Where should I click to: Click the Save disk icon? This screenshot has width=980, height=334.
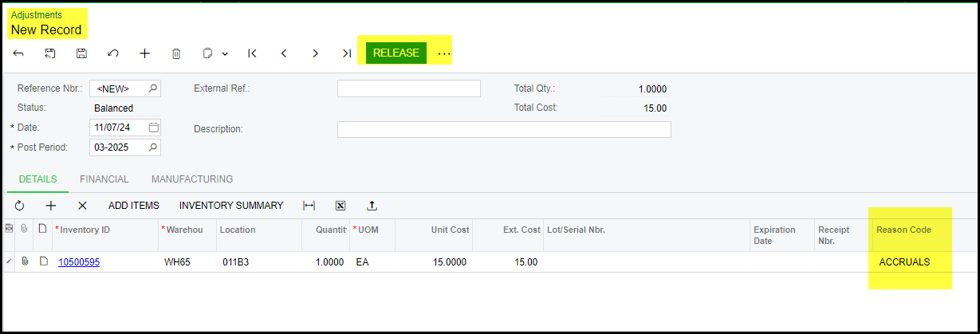pos(81,53)
